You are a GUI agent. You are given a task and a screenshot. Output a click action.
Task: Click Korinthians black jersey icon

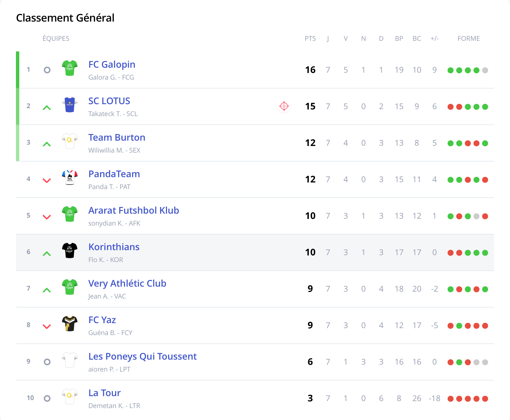tap(70, 250)
